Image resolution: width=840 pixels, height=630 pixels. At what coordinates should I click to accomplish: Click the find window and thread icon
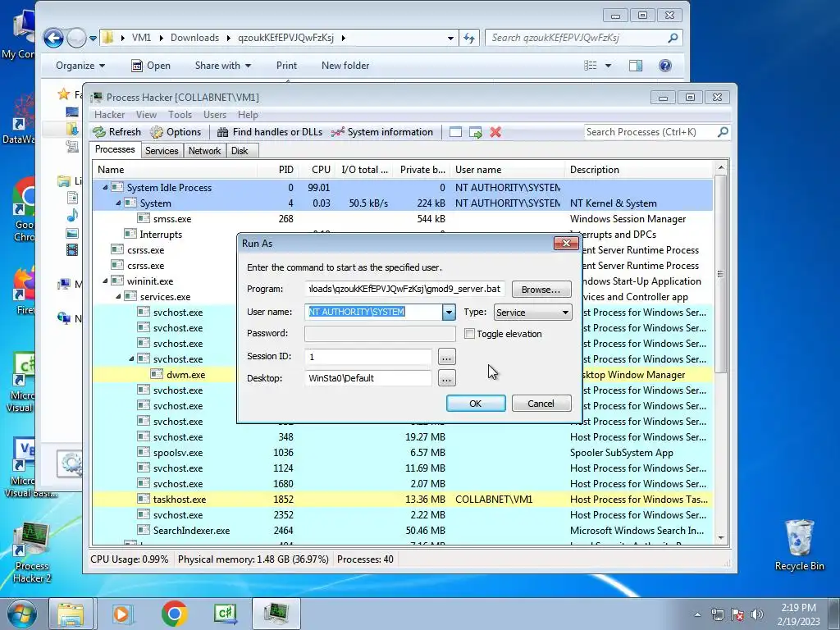tap(476, 132)
